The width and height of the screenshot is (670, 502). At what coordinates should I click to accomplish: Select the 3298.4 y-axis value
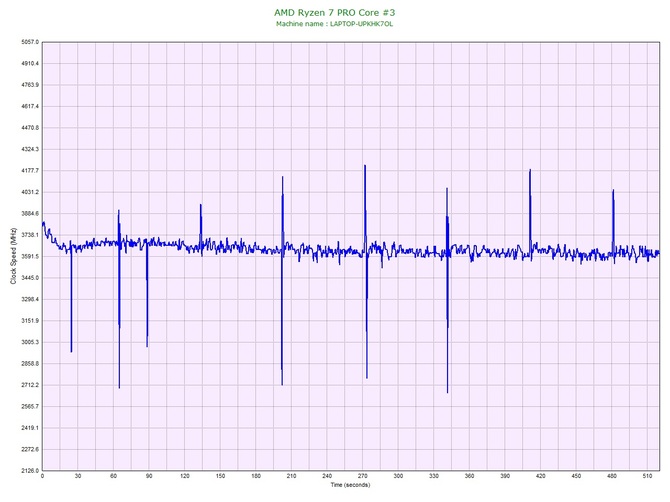tap(30, 299)
